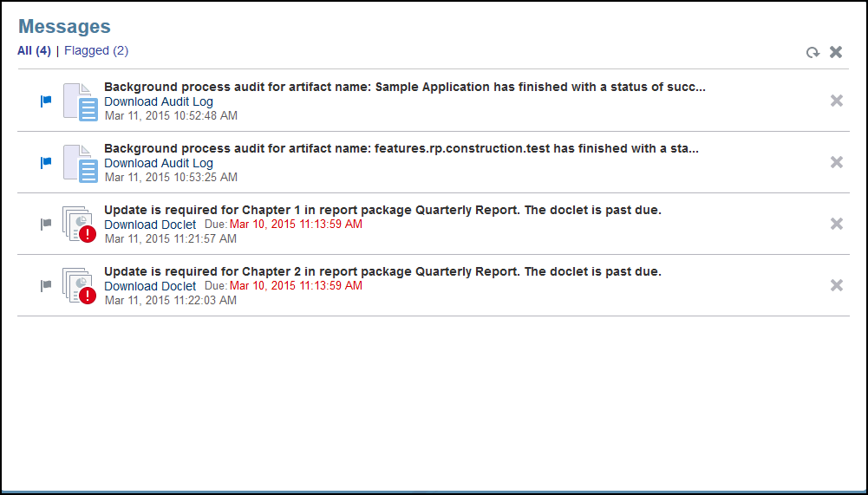This screenshot has width=868, height=495.
Task: Click the past-due doclet icon for Chapter 2
Action: click(79, 286)
